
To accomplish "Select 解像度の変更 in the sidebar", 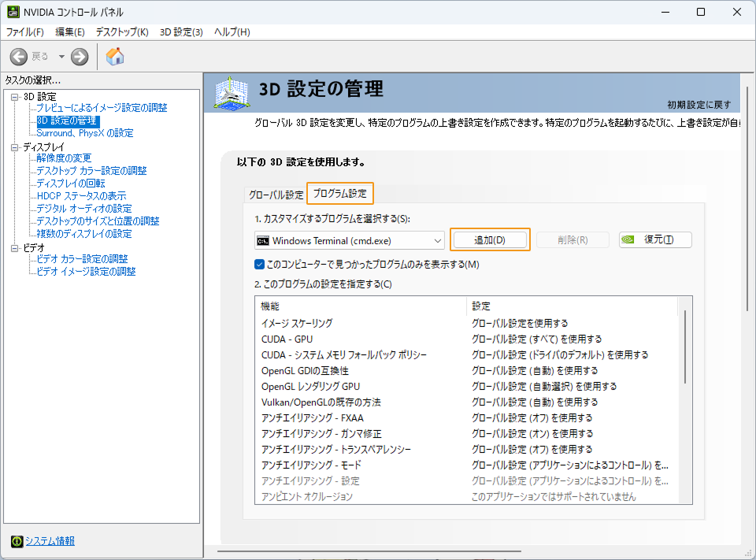I will 65,158.
